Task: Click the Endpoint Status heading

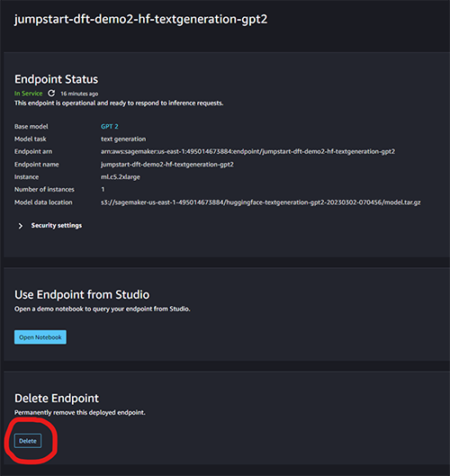Action: 56,79
